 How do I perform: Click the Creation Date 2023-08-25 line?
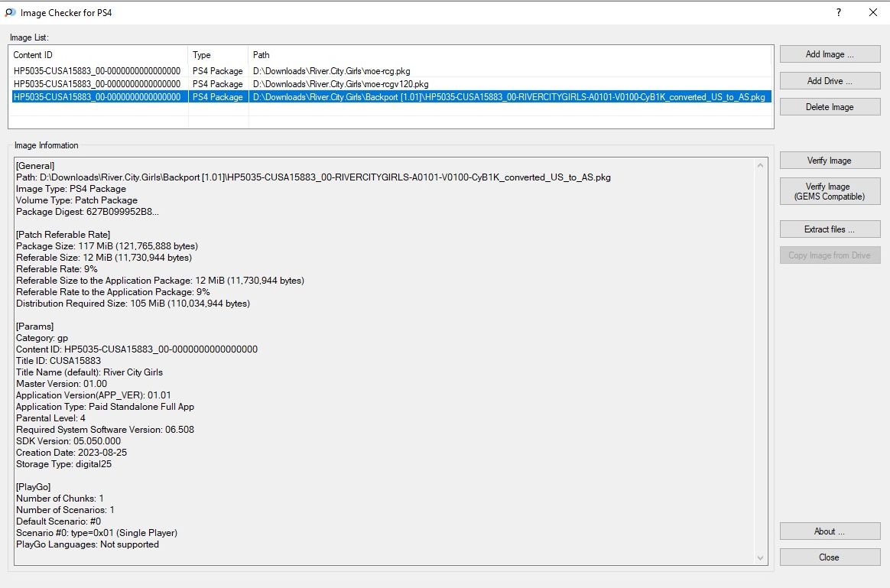tap(72, 453)
